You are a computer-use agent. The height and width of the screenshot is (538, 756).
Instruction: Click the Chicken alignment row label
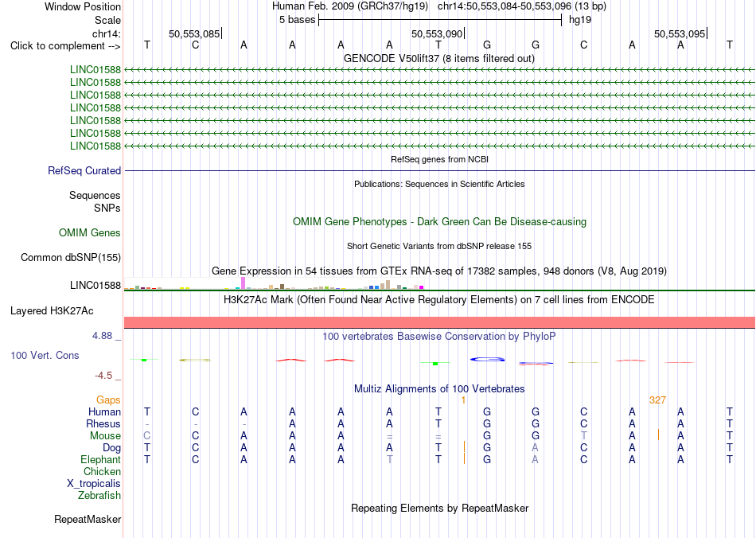point(102,471)
